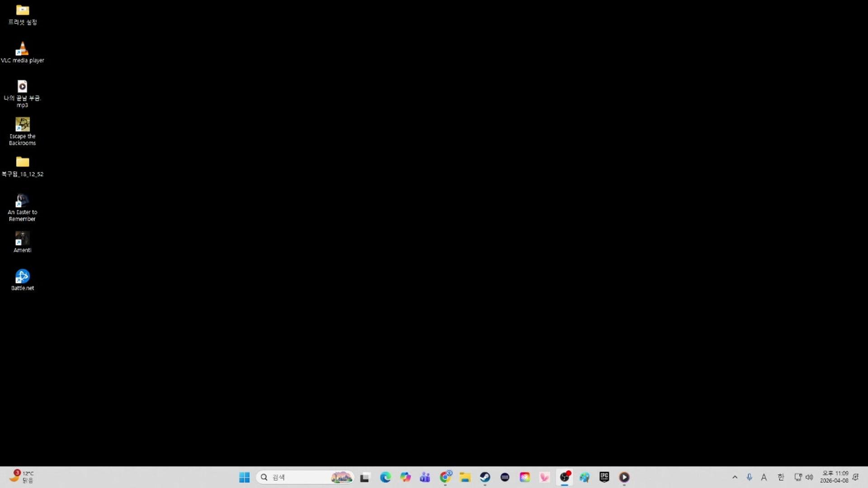
Task: Click the taskbar search box
Action: [x=298, y=477]
